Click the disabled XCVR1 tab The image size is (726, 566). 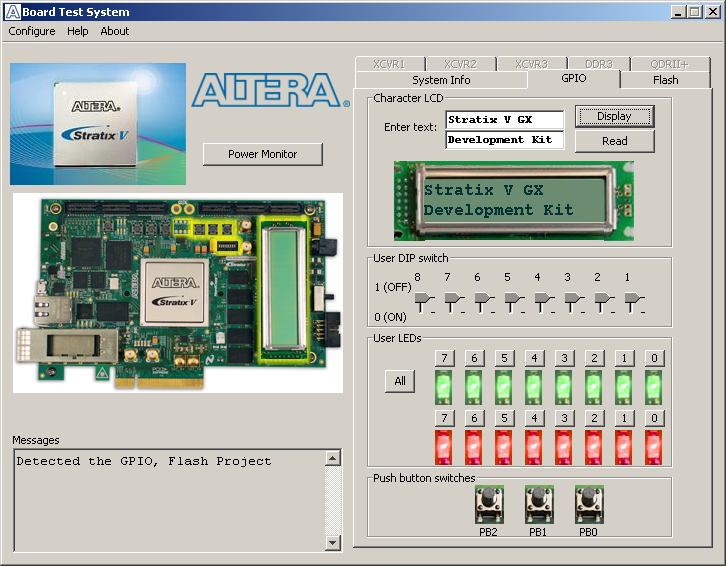coord(390,64)
